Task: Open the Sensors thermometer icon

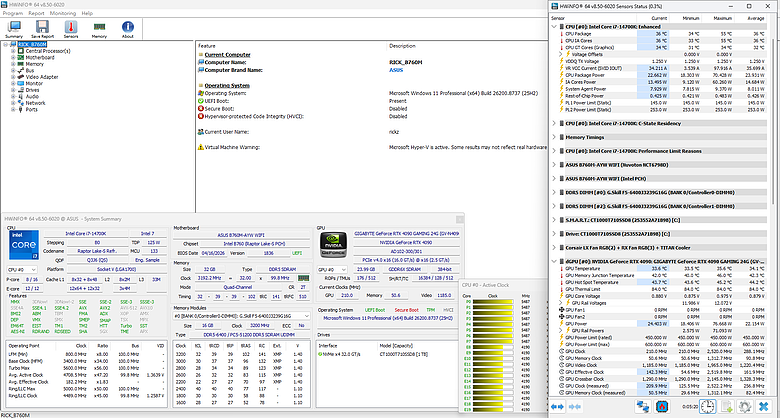Action: [x=71, y=29]
